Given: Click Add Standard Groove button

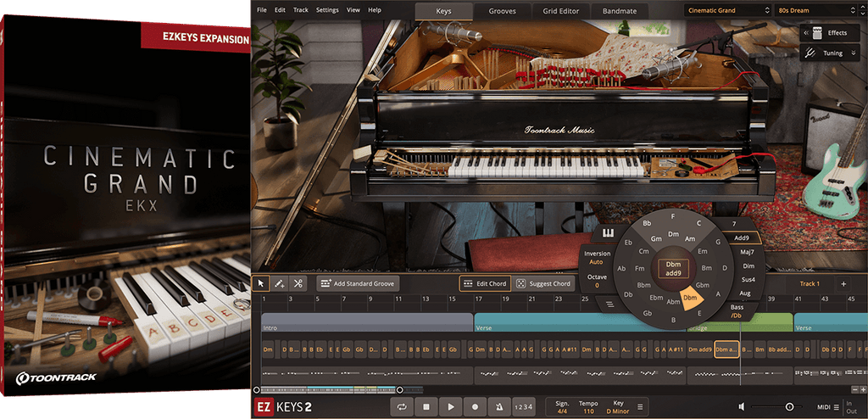Looking at the screenshot, I should click(358, 284).
